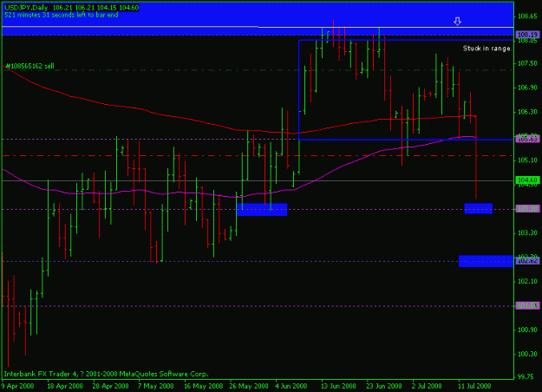Click the 106.90 price scale value
The width and height of the screenshot is (542, 392).
pyautogui.click(x=527, y=88)
